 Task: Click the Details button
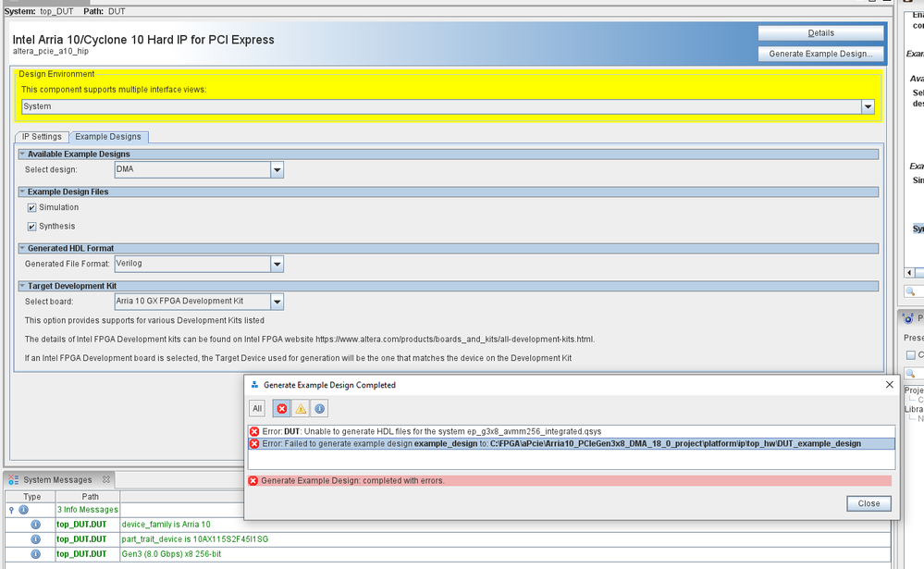pos(821,33)
